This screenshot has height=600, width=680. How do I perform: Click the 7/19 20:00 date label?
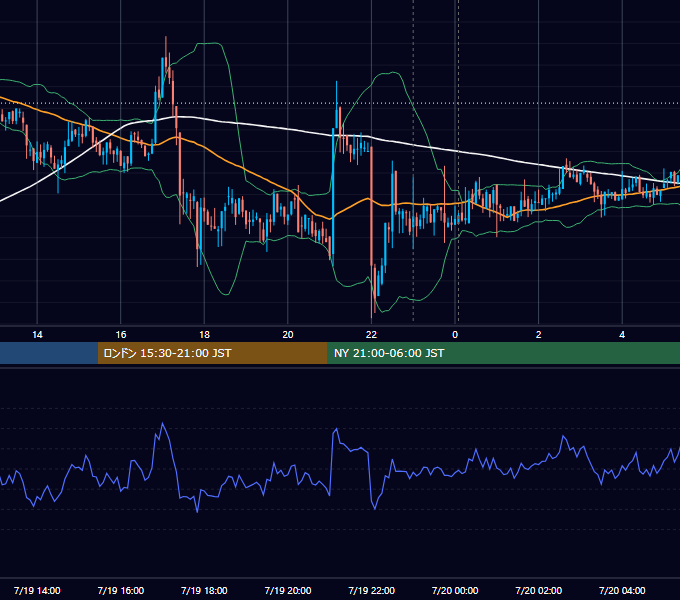coord(288,590)
